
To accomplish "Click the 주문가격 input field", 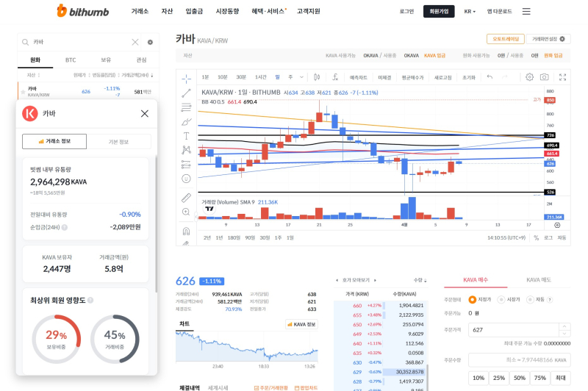I will point(514,330).
